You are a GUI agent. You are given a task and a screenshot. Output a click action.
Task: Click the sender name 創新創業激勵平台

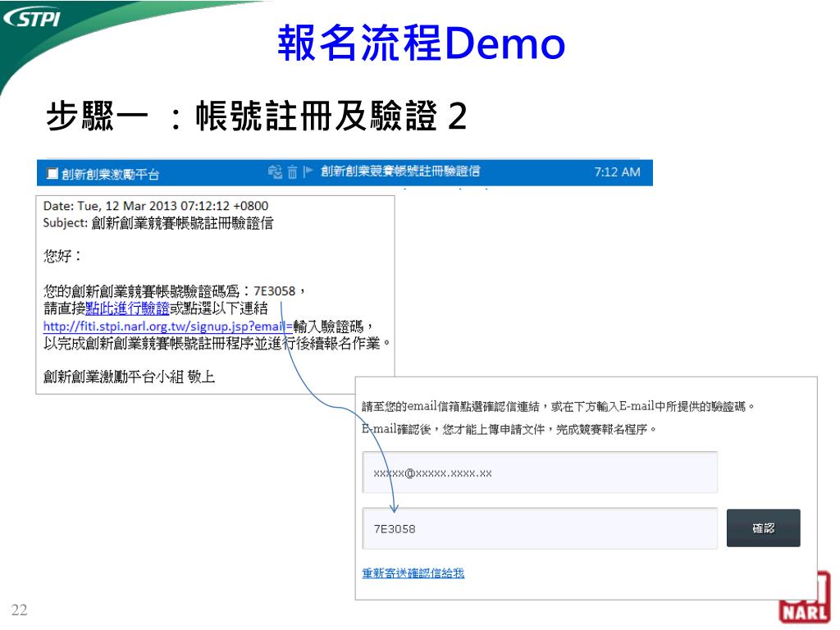pos(111,174)
